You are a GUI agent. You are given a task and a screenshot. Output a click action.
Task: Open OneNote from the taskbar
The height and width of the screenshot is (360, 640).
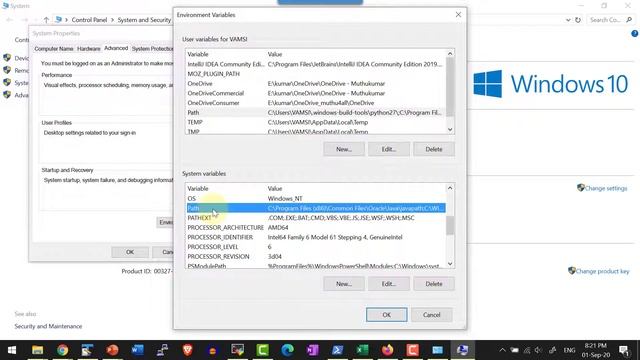coord(312,350)
